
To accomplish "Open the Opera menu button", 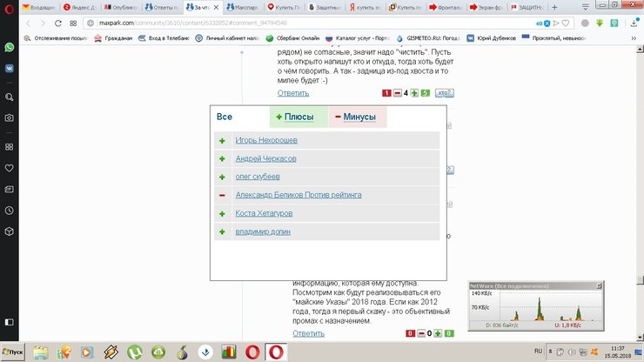I will pos(9,7).
